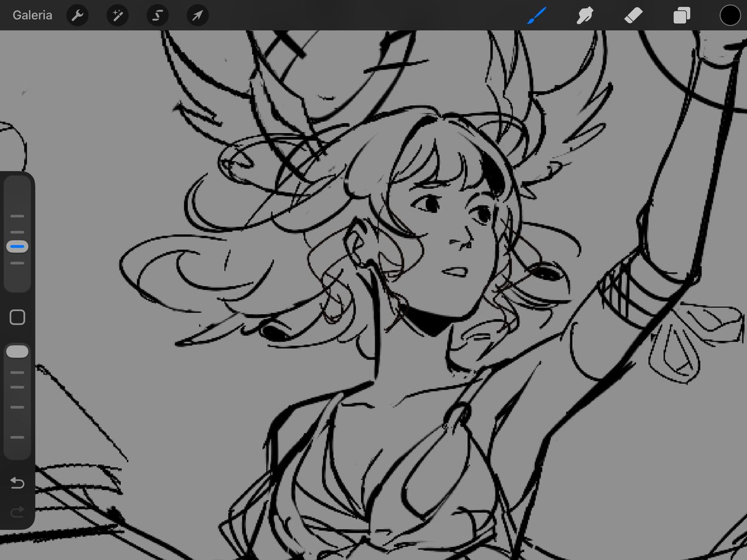The width and height of the screenshot is (747, 560).
Task: Open the Layers panel
Action: coord(682,16)
